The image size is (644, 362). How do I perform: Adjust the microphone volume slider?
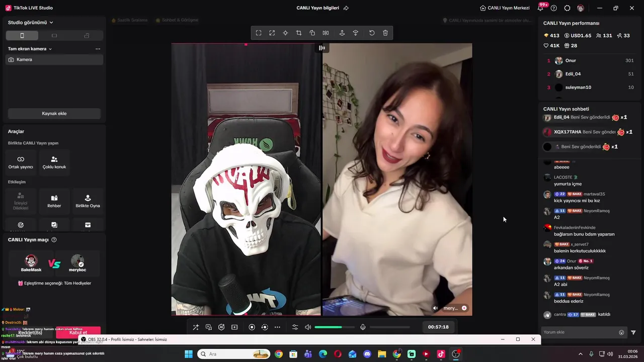pos(390,327)
